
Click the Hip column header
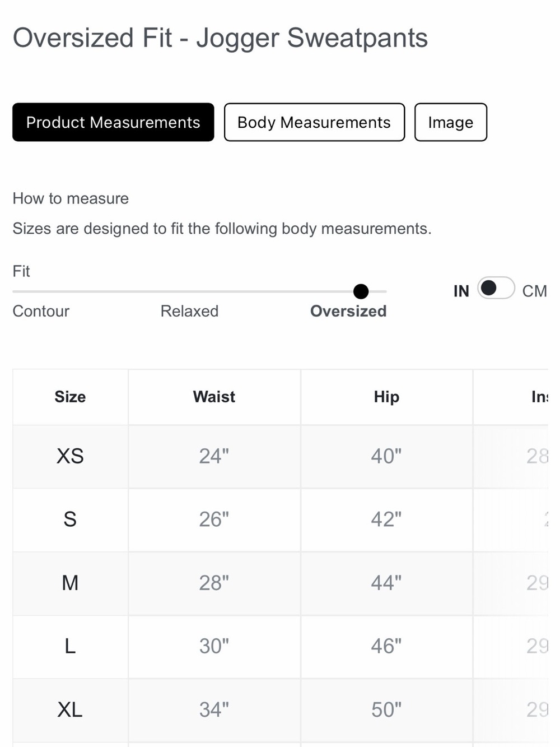[386, 397]
